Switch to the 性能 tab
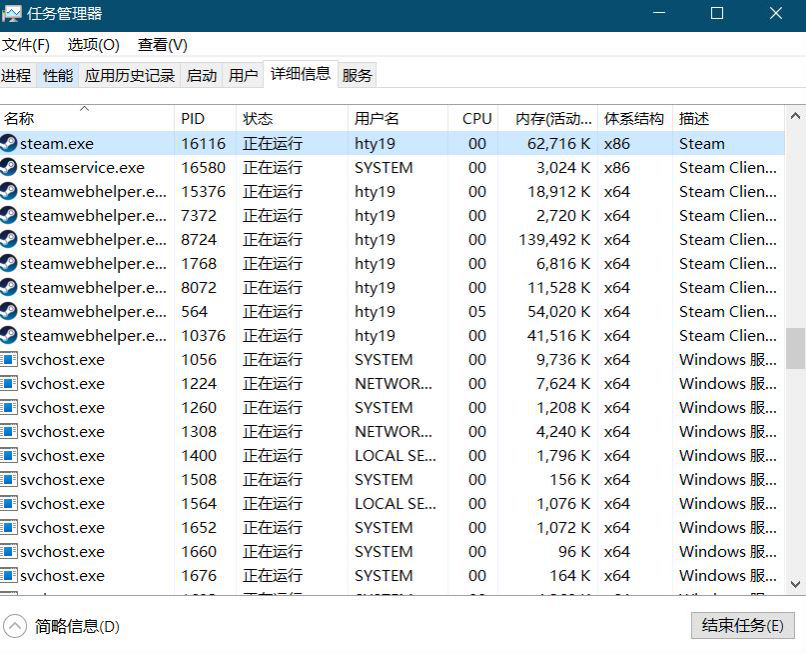 [57, 74]
